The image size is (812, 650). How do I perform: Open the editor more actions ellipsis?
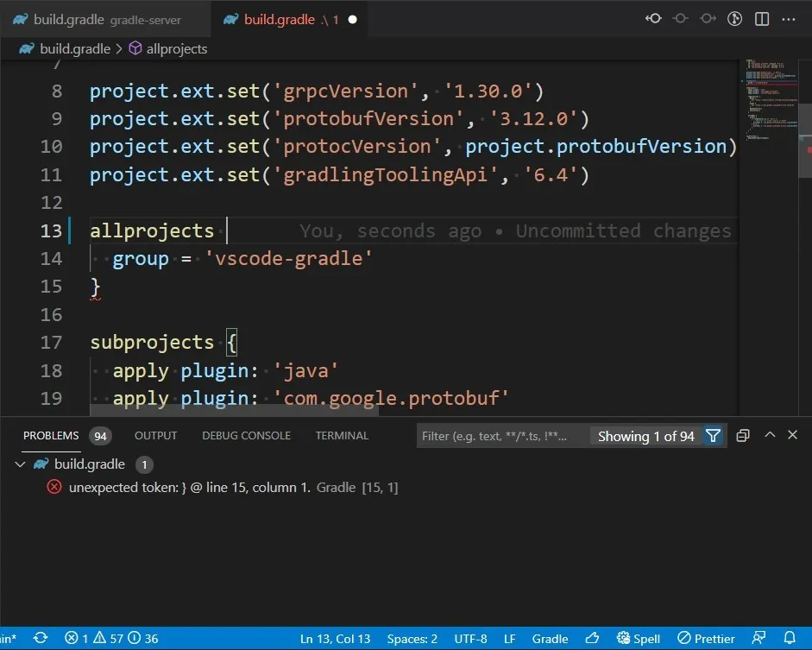pos(789,19)
